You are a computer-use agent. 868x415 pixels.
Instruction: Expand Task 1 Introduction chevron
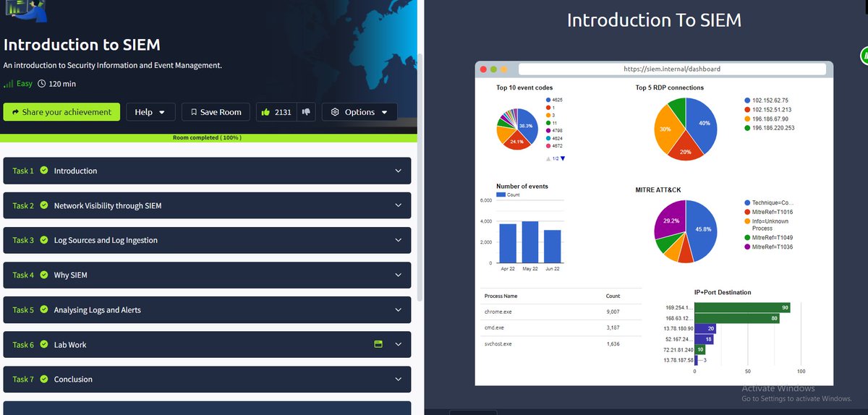(x=398, y=171)
